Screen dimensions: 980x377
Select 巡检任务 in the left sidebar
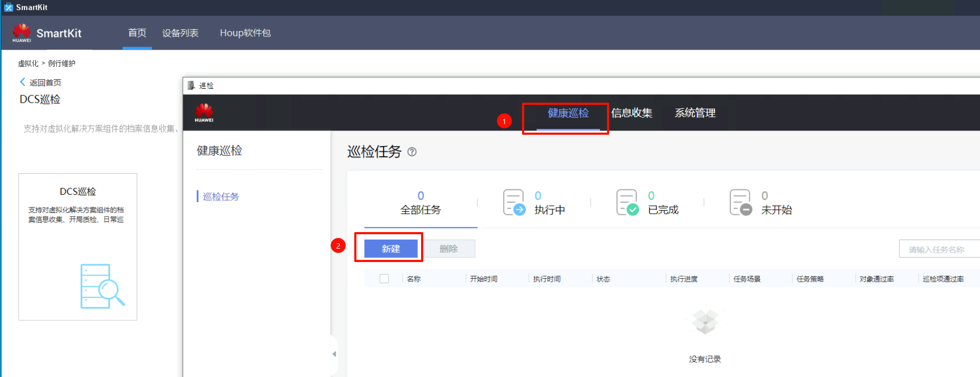click(221, 197)
